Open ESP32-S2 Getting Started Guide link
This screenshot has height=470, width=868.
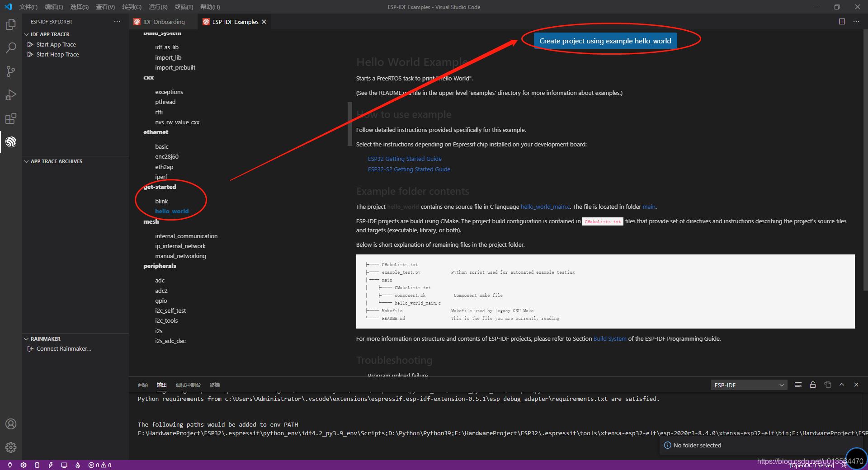[409, 169]
